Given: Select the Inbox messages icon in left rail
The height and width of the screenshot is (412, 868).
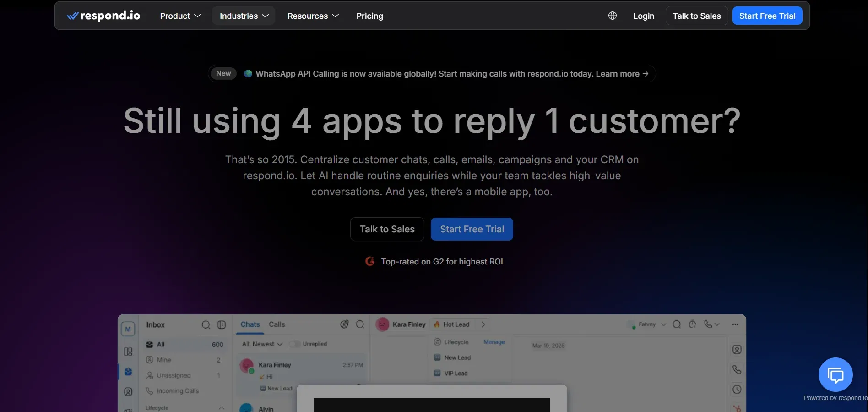Looking at the screenshot, I should coord(128,372).
